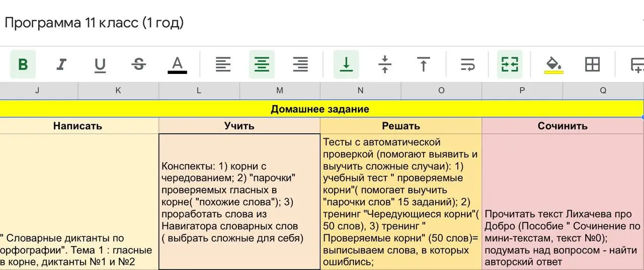Open the fill color picker

click(x=553, y=64)
